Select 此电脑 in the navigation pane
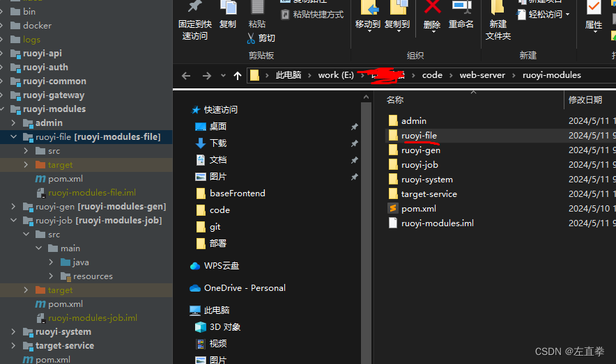616x364 pixels. [x=217, y=310]
